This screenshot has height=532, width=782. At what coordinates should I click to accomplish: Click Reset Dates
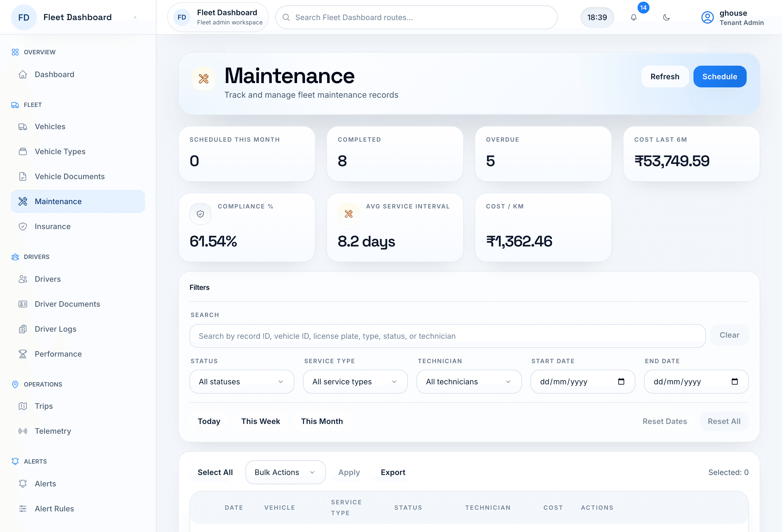pyautogui.click(x=665, y=421)
